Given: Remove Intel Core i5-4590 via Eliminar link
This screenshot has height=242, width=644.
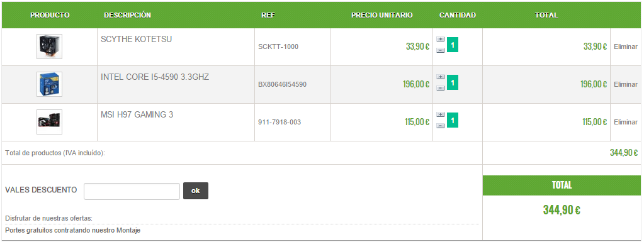Looking at the screenshot, I should coord(626,84).
